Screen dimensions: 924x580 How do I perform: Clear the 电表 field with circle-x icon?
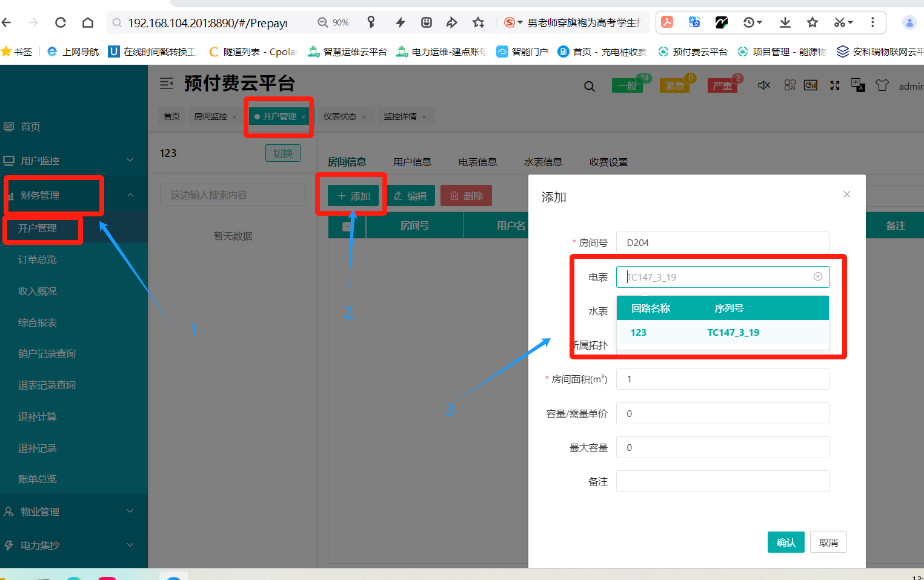(817, 277)
